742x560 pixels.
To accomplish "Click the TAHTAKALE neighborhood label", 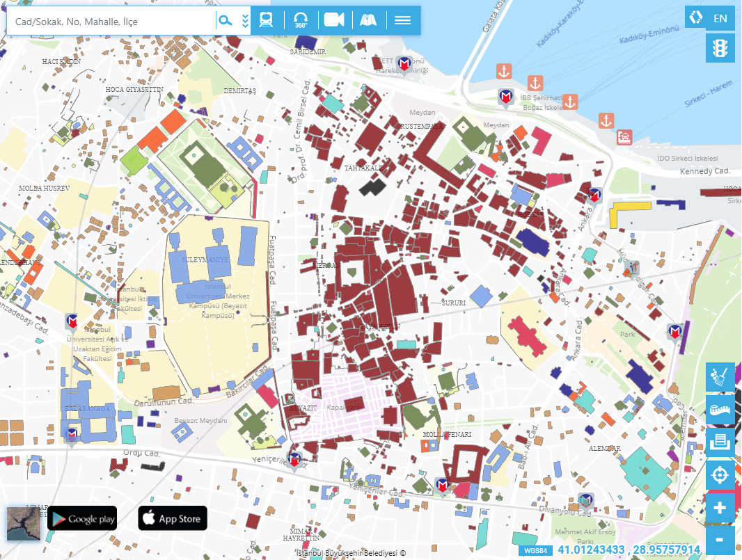I will pyautogui.click(x=363, y=168).
